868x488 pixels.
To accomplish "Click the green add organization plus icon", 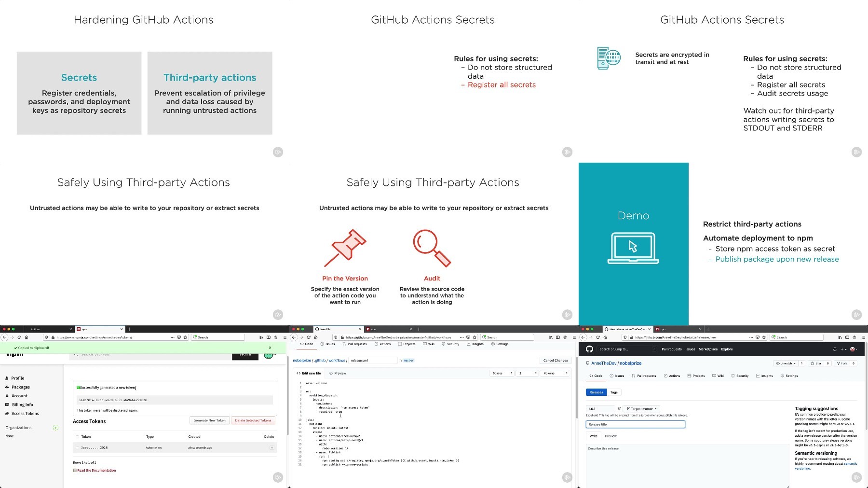I will [x=55, y=428].
